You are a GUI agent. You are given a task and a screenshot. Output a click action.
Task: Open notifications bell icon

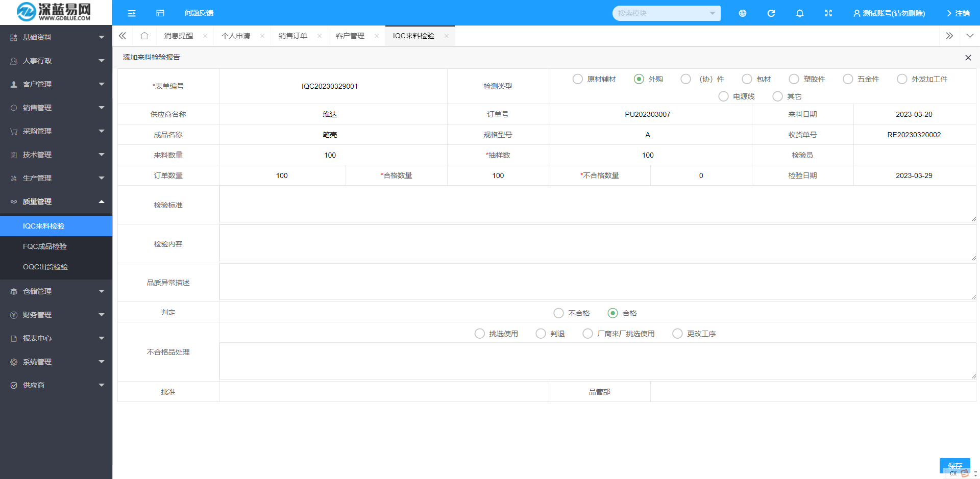click(800, 13)
